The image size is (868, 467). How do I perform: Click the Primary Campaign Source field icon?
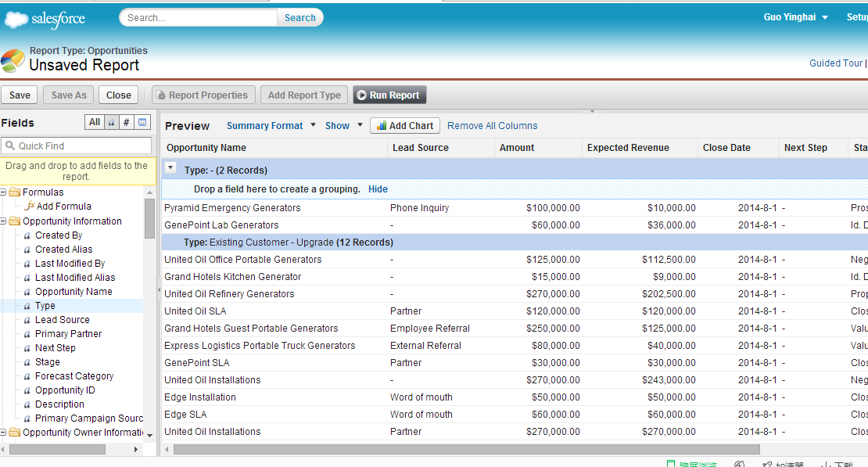tap(27, 419)
